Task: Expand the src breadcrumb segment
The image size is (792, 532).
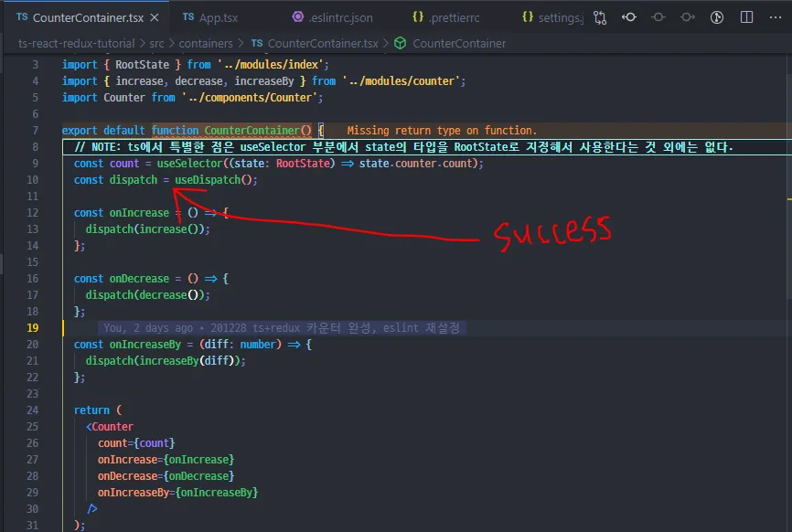Action: (x=156, y=43)
